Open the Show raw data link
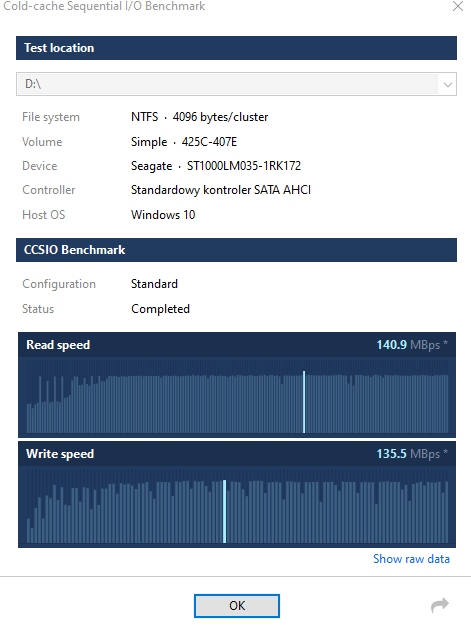Image resolution: width=471 pixels, height=629 pixels. 411,559
